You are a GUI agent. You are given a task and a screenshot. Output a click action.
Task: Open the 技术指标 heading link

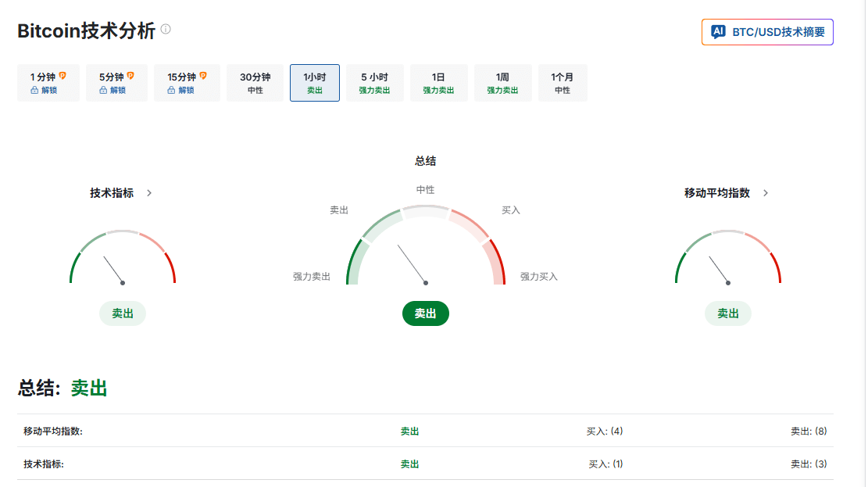pos(112,193)
